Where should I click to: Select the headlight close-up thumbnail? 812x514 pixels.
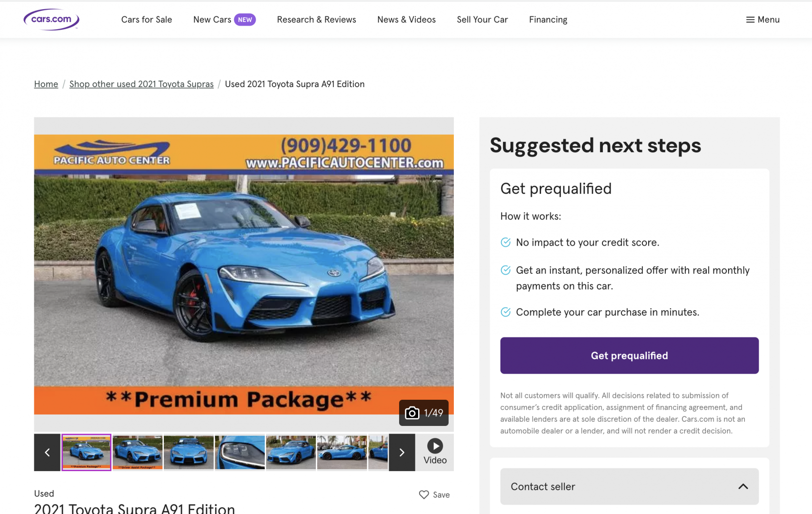240,452
